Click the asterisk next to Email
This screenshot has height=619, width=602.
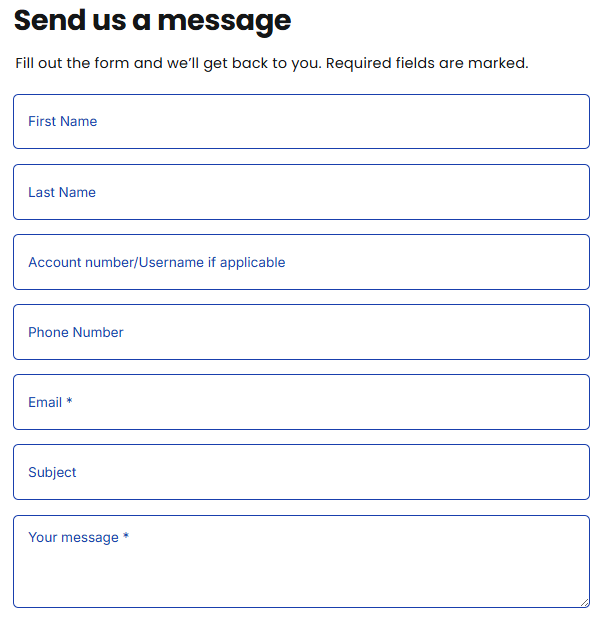tap(70, 402)
